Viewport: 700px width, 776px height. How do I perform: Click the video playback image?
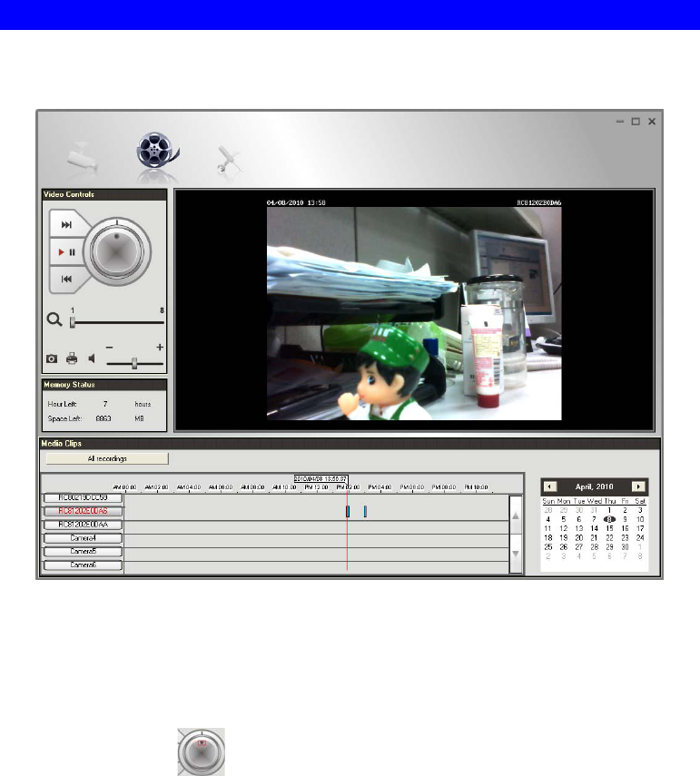click(x=414, y=313)
